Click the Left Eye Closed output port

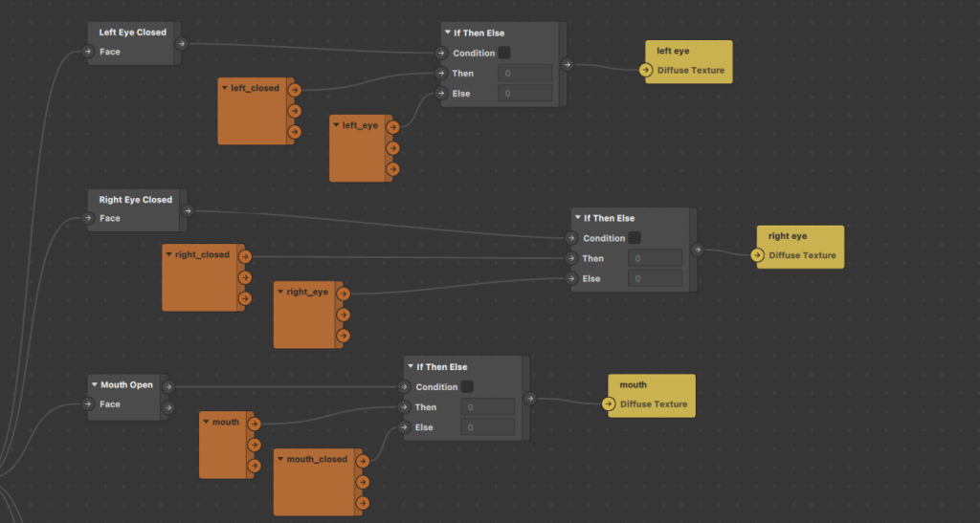[x=181, y=44]
